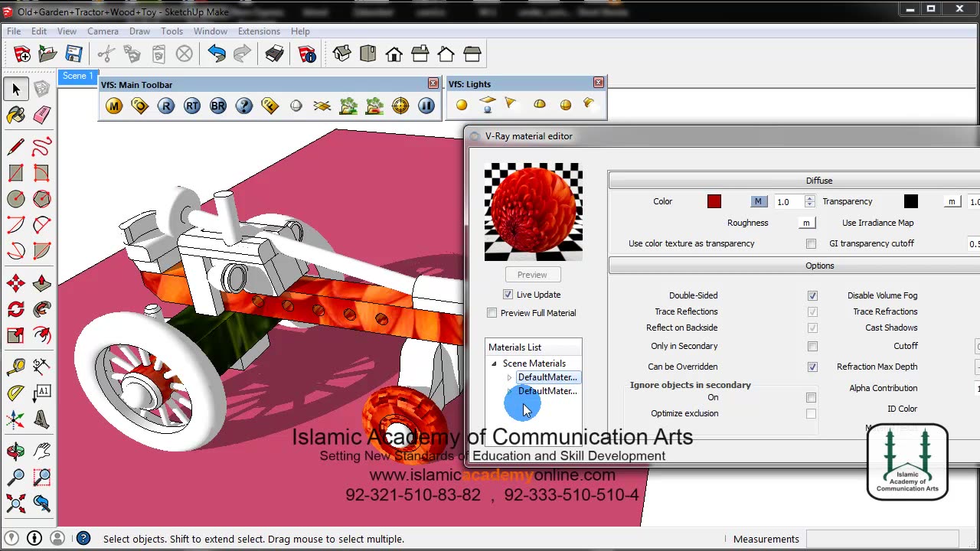Uncheck the Double-Sided option
The width and height of the screenshot is (980, 551).
812,295
